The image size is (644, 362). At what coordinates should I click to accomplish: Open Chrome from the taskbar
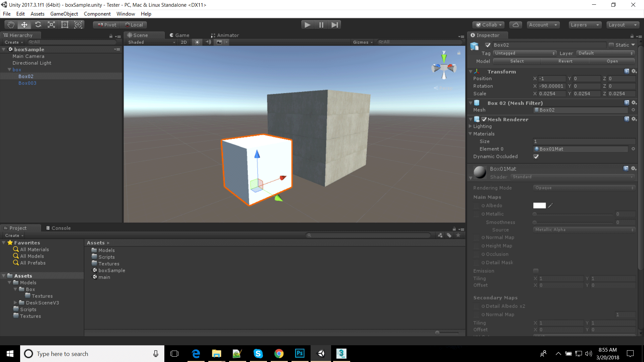[279, 354]
